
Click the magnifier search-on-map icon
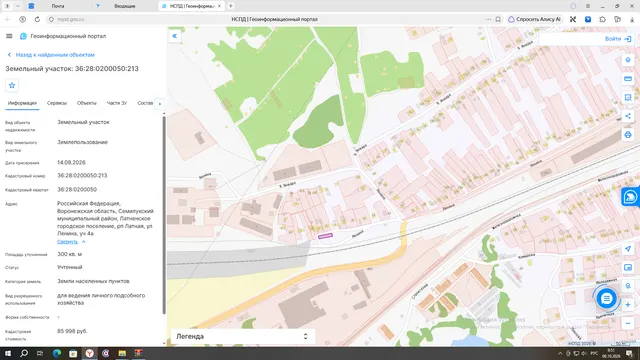(628, 286)
